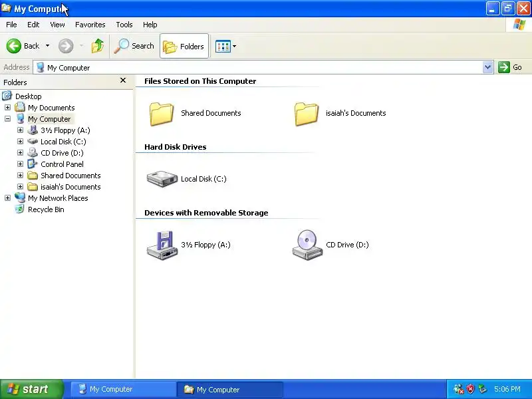Screen dimensions: 532x399
Task: Select the large CD Drive (D:) icon
Action: [307, 245]
